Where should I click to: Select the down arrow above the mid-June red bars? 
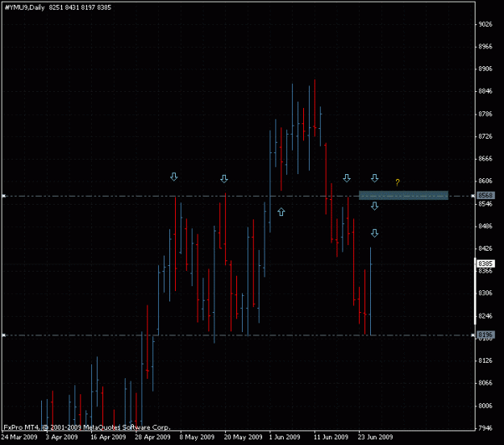coord(347,178)
